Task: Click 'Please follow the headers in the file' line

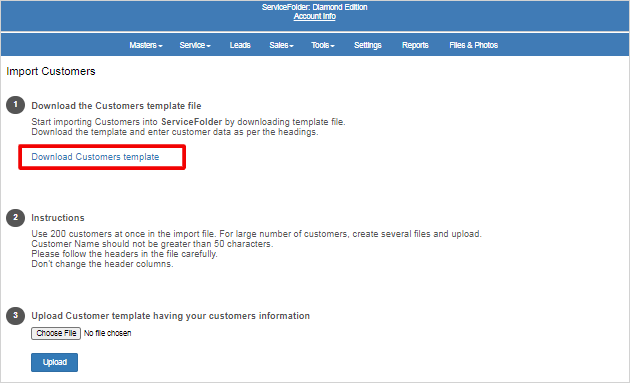Action: point(124,254)
